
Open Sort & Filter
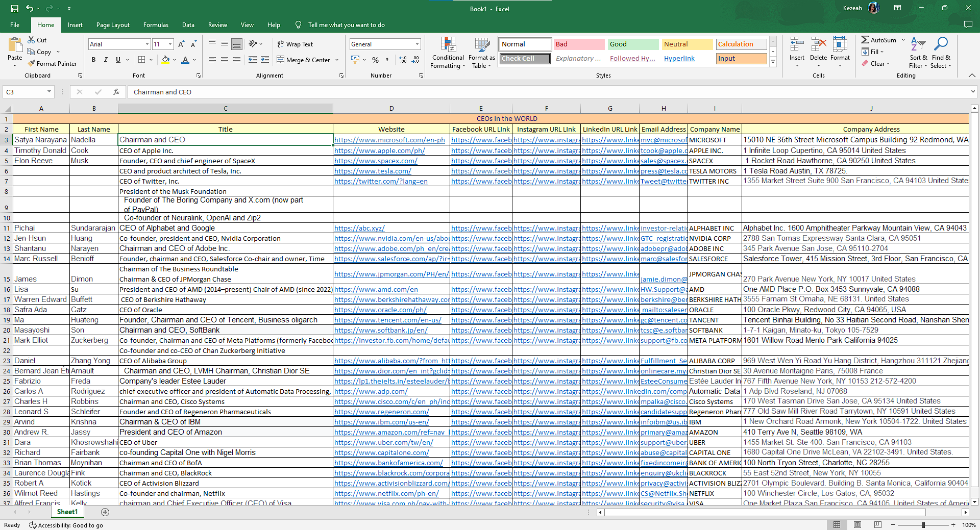point(918,53)
